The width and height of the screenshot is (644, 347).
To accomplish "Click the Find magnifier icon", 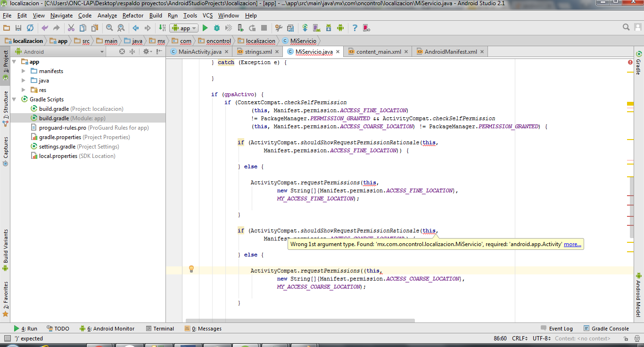I will click(109, 28).
